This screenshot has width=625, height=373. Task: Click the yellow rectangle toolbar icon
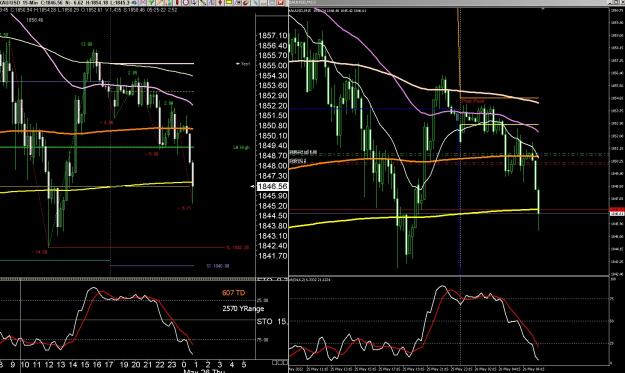(x=229, y=2)
